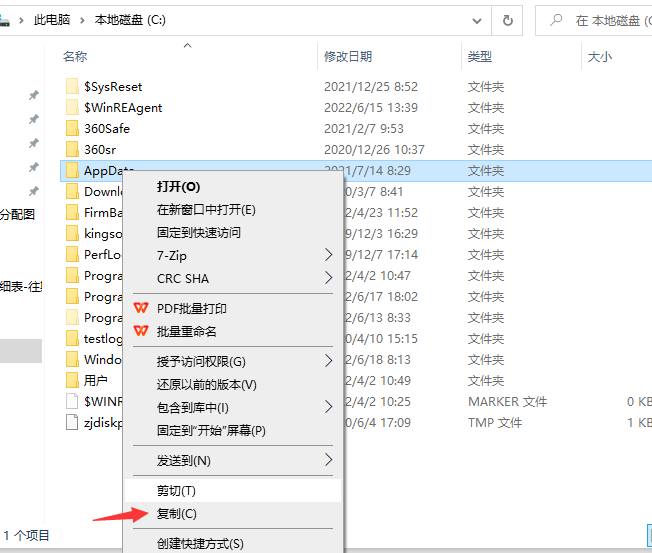The height and width of the screenshot is (553, 652).
Task: Open the address bar history dropdown
Action: (x=477, y=20)
